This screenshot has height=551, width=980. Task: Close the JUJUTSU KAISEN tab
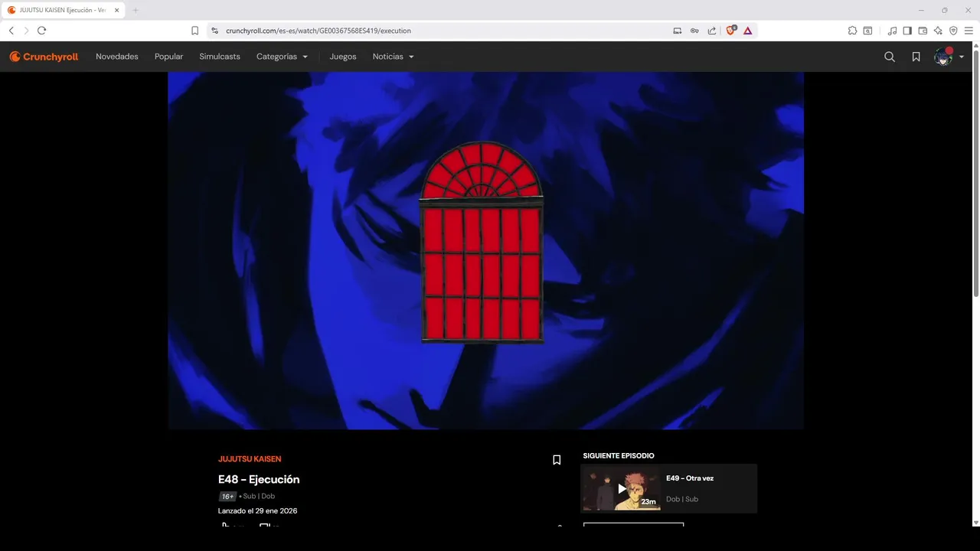tap(117, 10)
